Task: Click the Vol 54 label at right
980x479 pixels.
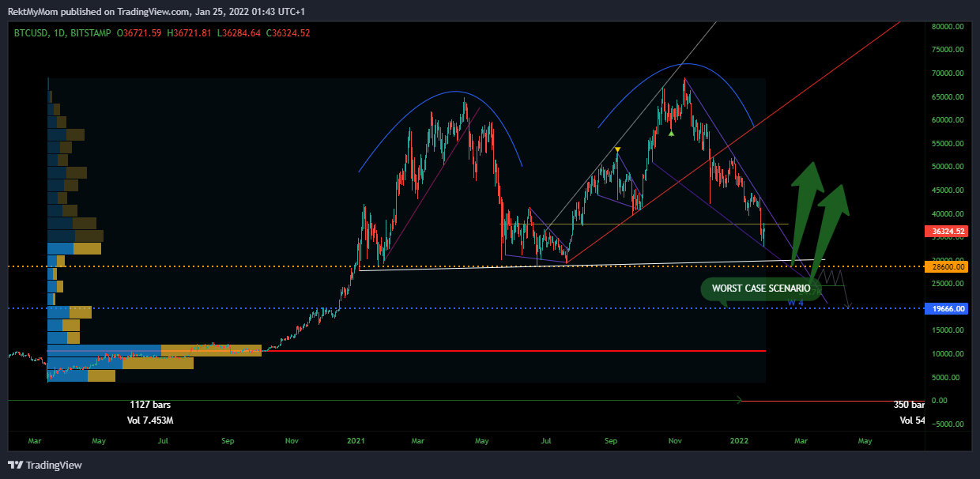Action: pyautogui.click(x=912, y=421)
